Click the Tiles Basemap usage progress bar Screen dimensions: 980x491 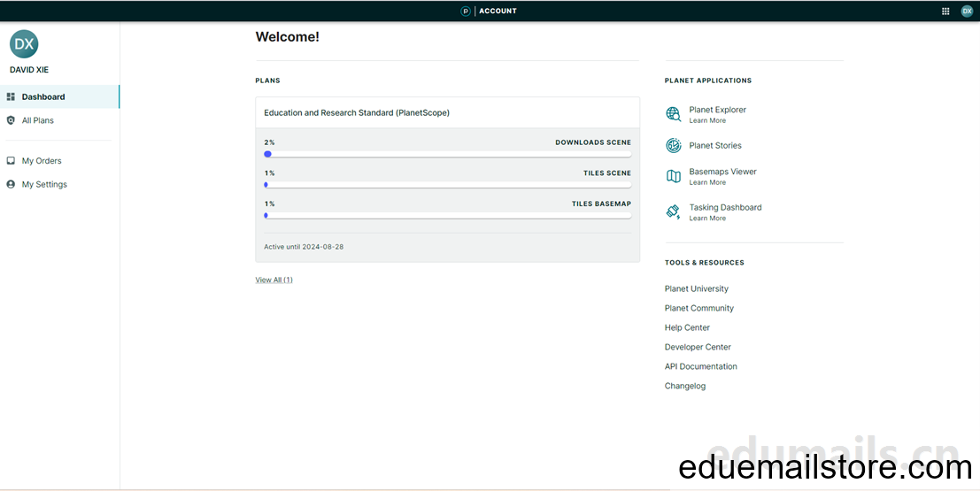tap(447, 216)
